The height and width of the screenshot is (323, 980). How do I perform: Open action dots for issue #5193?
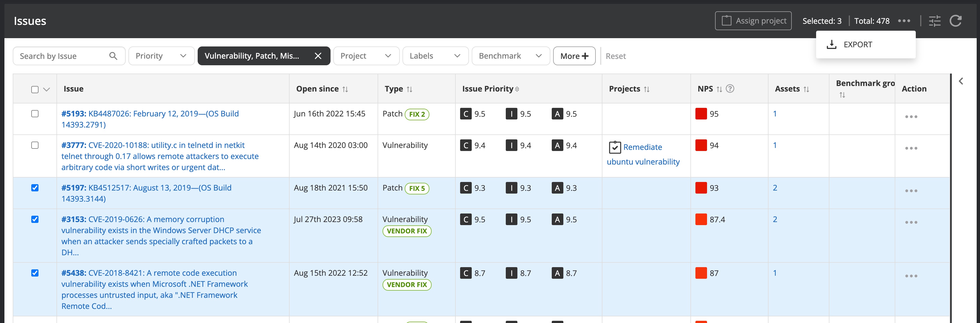(911, 117)
